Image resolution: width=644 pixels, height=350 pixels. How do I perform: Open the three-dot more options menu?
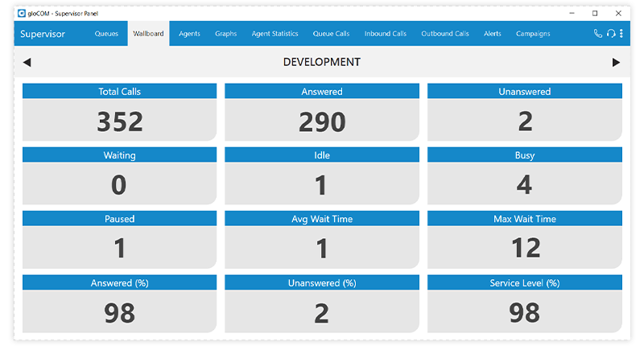tap(621, 34)
